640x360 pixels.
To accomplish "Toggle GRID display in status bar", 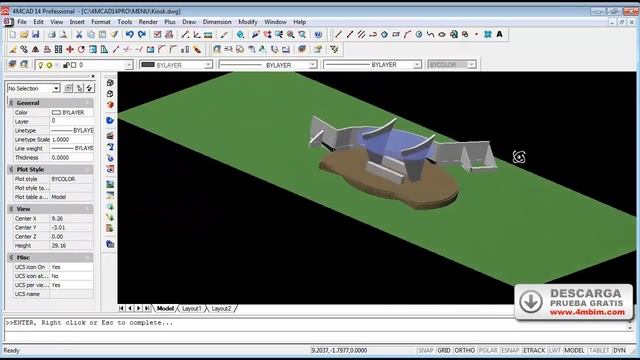I will [x=444, y=350].
